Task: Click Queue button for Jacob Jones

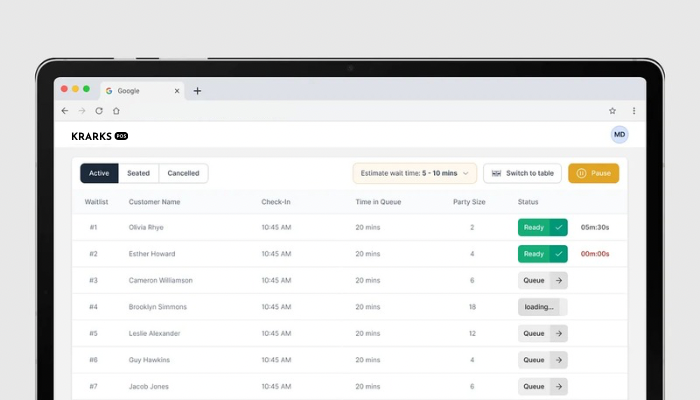Action: coord(543,387)
